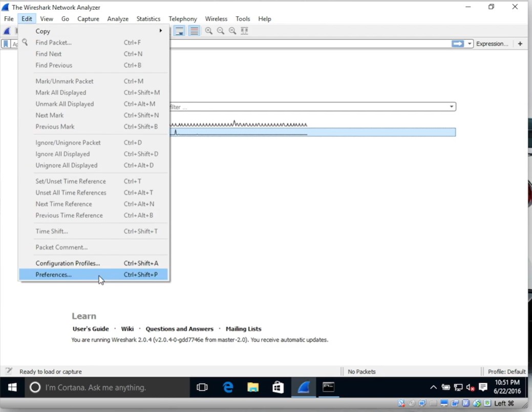Select Preferences... from the Edit menu
Screen dimensions: 532x412
pyautogui.click(x=54, y=275)
